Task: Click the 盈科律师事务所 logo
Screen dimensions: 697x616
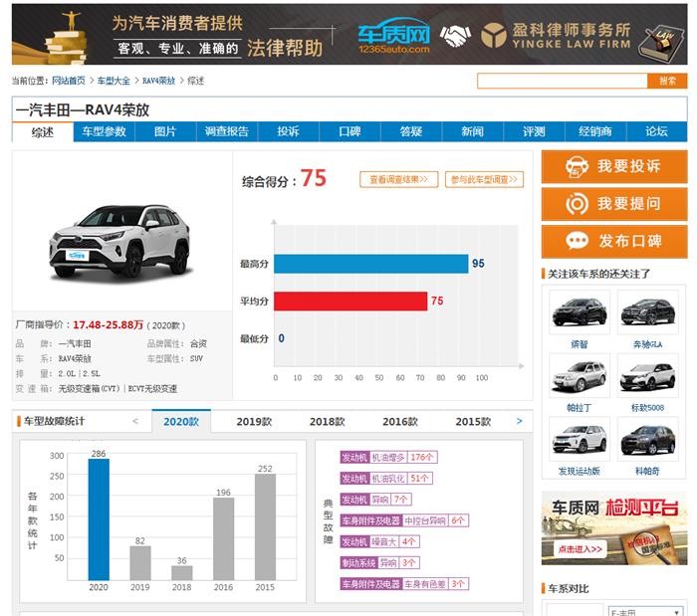Action: click(556, 36)
